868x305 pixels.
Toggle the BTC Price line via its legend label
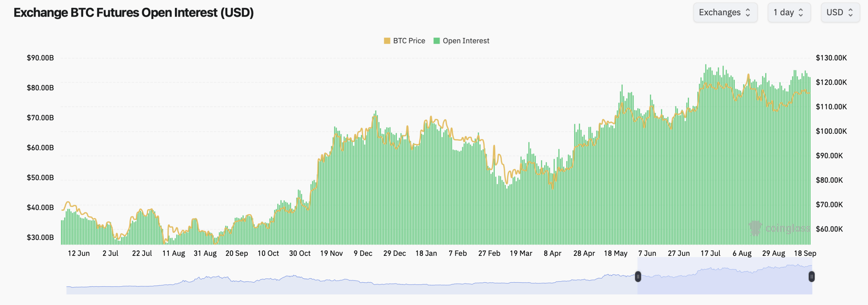409,41
